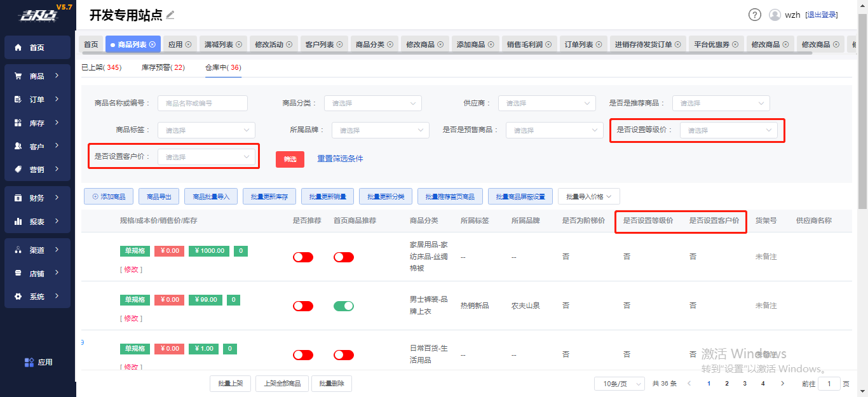Open the 批量导入价格 dropdown button
This screenshot has width=868, height=397.
[588, 197]
